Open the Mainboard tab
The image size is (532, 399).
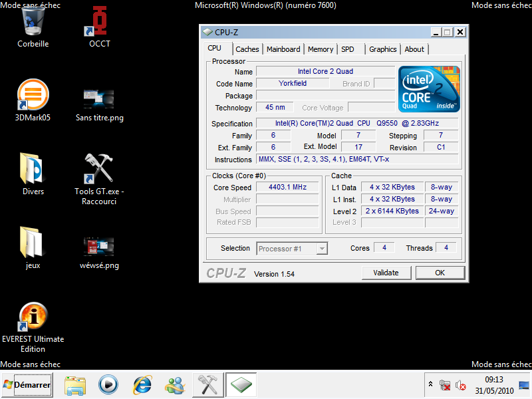tap(283, 49)
